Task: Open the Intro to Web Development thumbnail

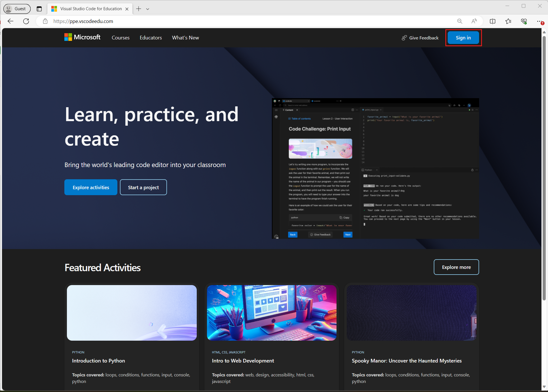Action: 271,313
